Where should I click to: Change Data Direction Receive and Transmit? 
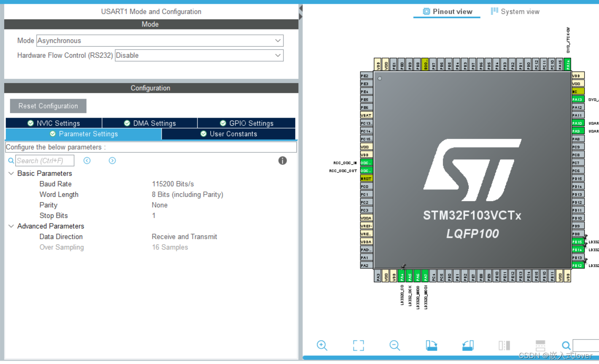coord(184,237)
